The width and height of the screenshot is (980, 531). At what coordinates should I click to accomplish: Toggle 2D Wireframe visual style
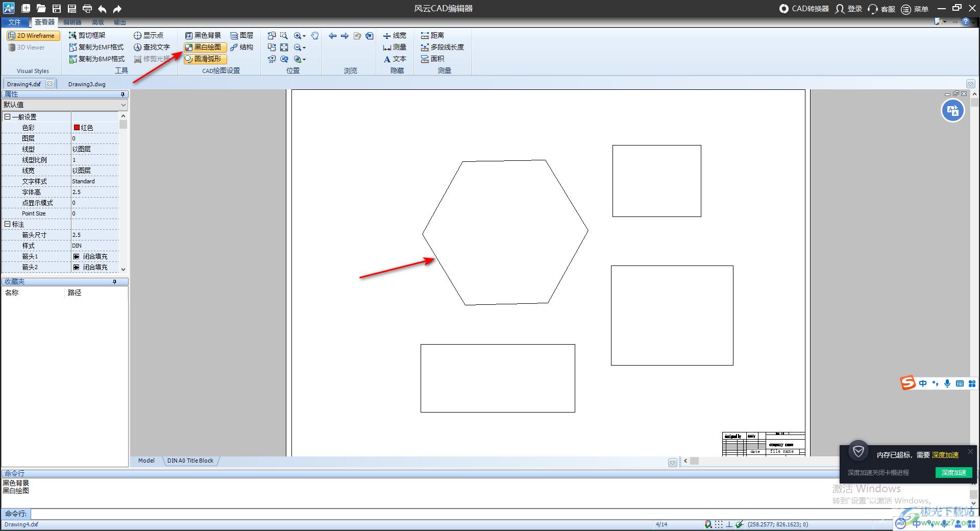33,36
